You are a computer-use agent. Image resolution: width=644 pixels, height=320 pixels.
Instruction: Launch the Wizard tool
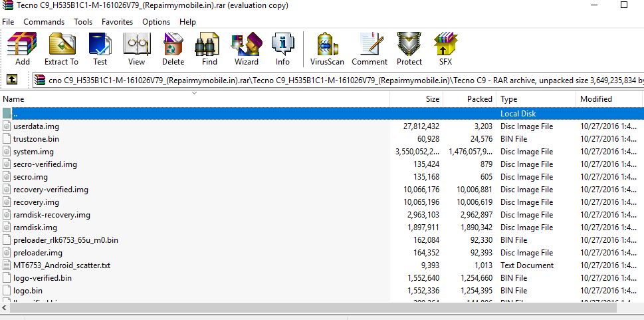(x=246, y=49)
